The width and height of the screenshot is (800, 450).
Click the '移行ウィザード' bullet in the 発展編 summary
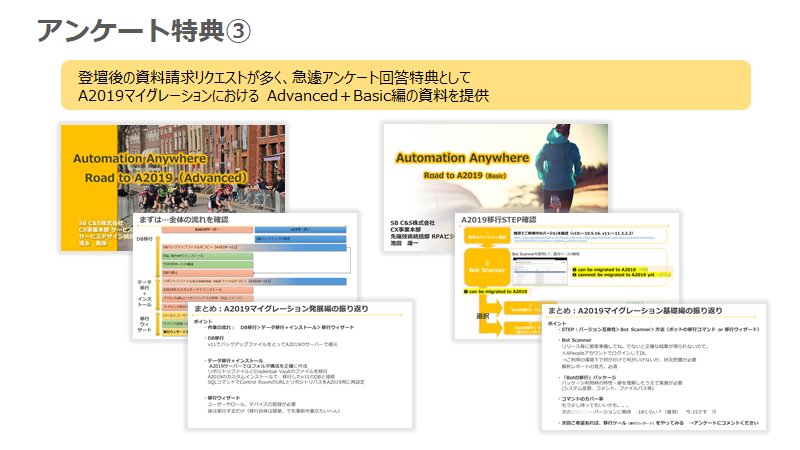[222, 397]
